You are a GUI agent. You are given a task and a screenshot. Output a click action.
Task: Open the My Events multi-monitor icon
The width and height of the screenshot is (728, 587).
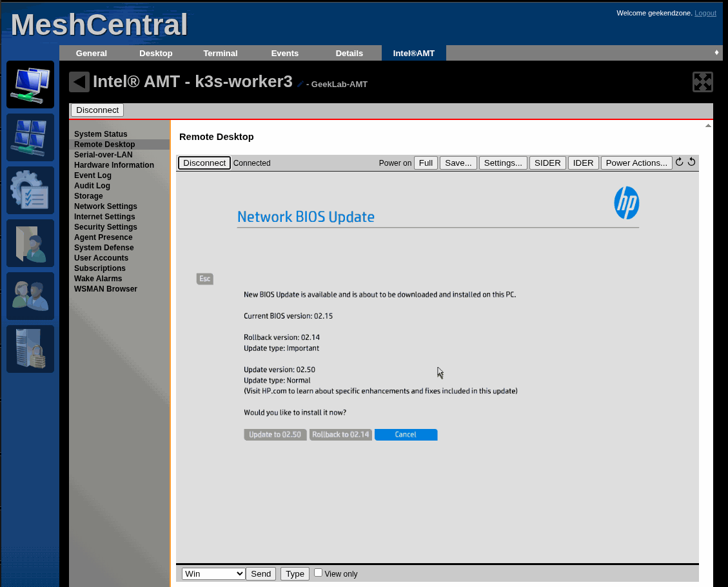(x=30, y=137)
